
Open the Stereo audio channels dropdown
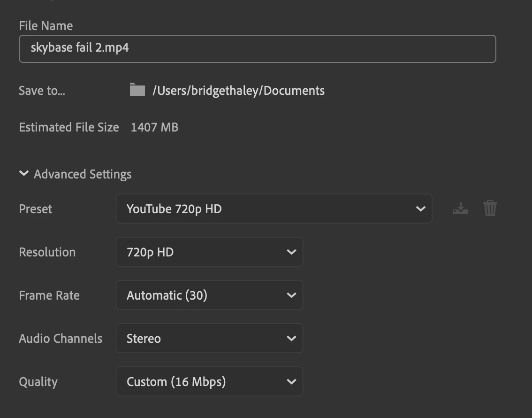(209, 339)
